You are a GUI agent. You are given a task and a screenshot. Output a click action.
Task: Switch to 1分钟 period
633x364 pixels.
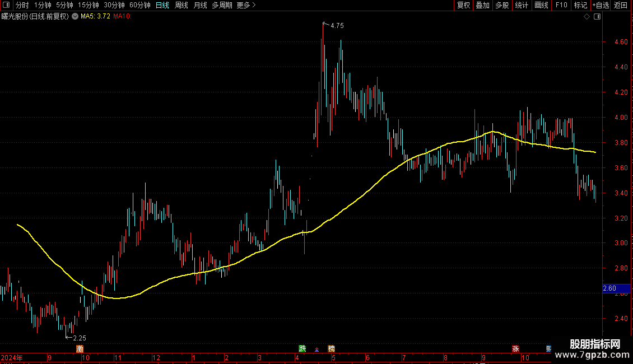click(43, 5)
